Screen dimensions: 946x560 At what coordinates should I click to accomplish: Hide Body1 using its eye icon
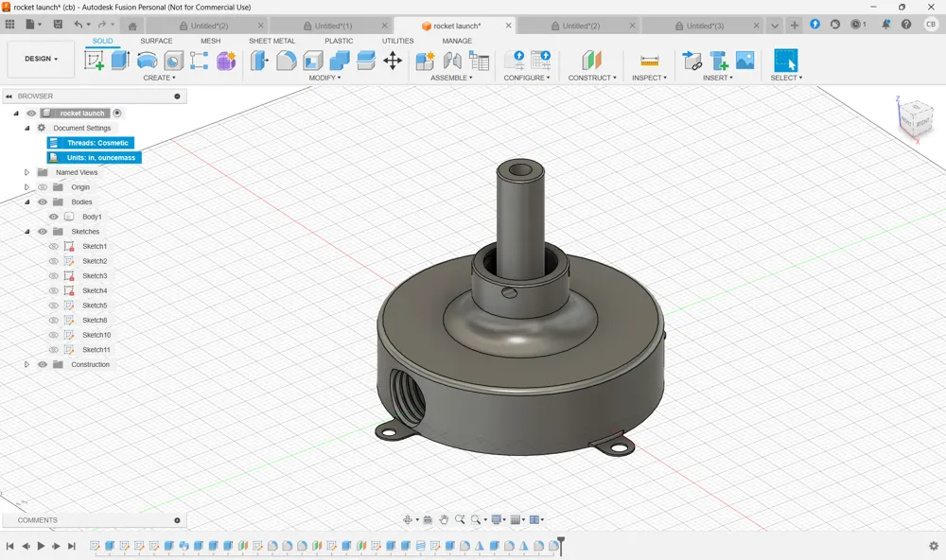click(54, 217)
